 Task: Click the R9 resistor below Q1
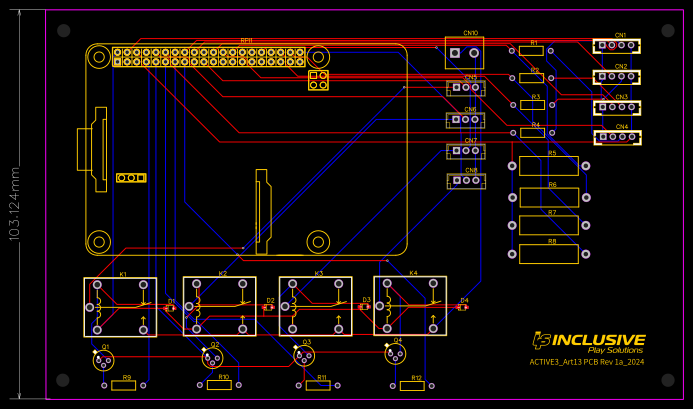124,385
